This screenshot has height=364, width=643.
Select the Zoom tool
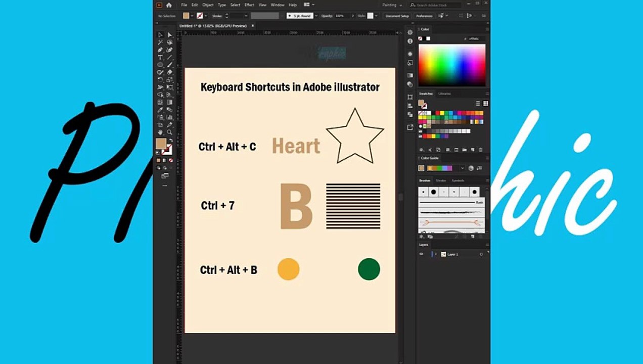tap(169, 132)
